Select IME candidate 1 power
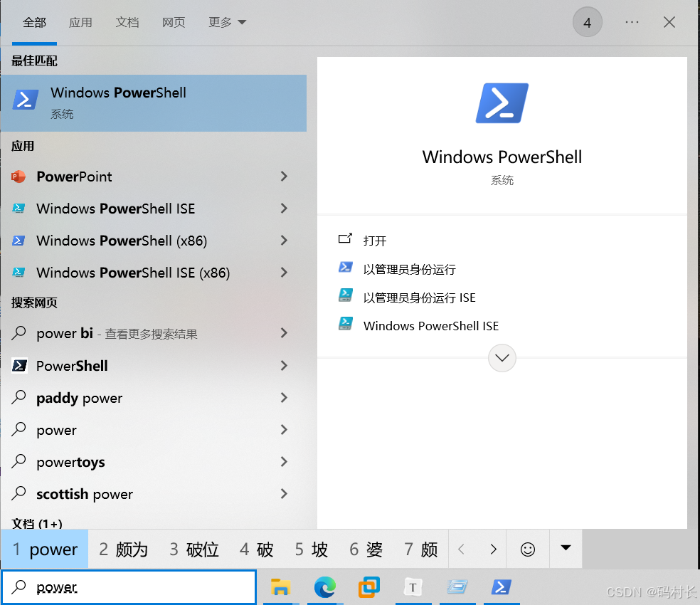The height and width of the screenshot is (605, 700). tap(45, 549)
